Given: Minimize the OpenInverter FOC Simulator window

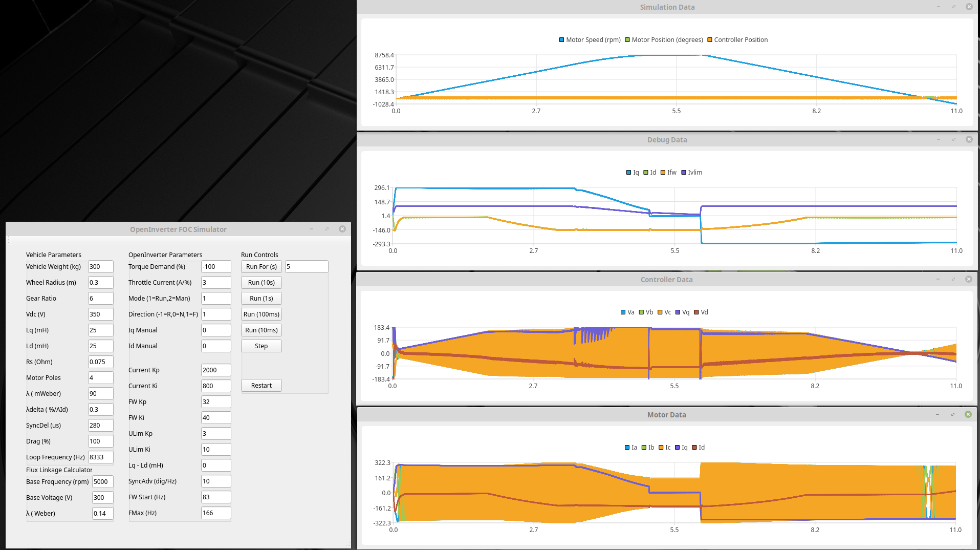Looking at the screenshot, I should pyautogui.click(x=311, y=229).
